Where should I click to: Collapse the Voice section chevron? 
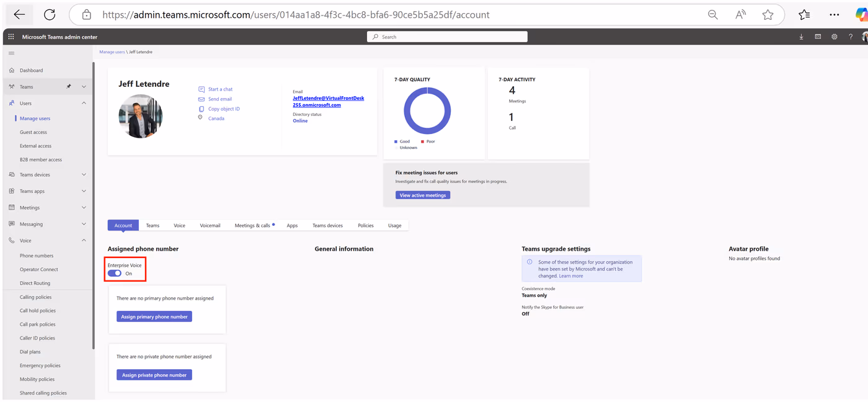(x=84, y=240)
